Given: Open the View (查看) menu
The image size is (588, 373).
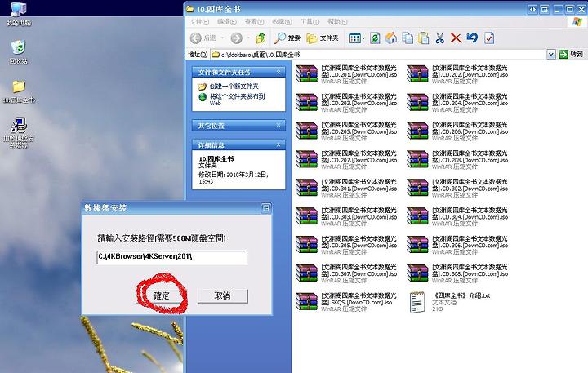Looking at the screenshot, I should click(x=254, y=22).
